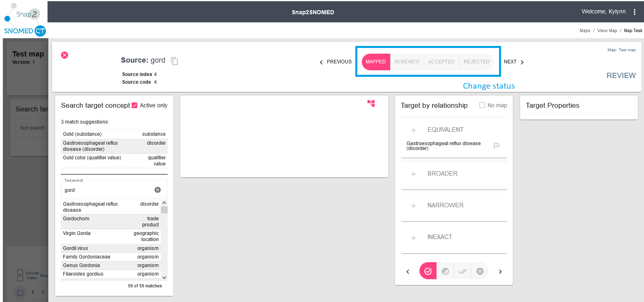Select search result Virgin Gorda

[111, 236]
